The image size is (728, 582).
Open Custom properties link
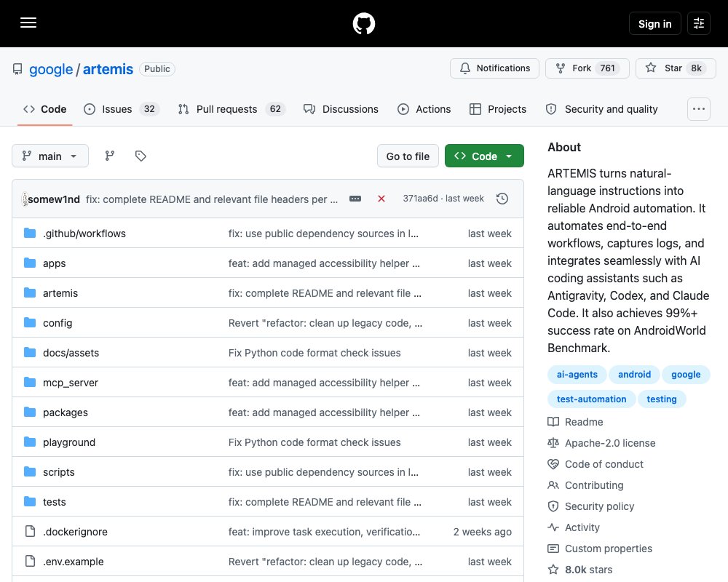608,549
